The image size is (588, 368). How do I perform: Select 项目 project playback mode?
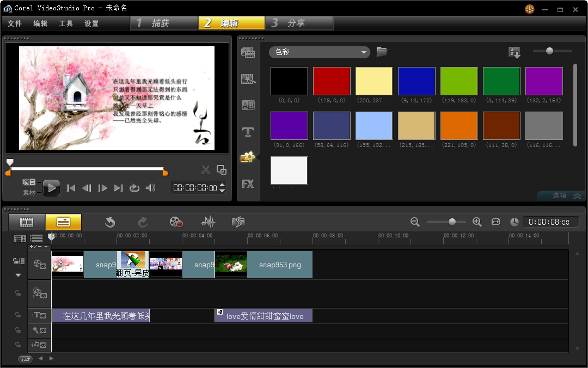[x=29, y=182]
